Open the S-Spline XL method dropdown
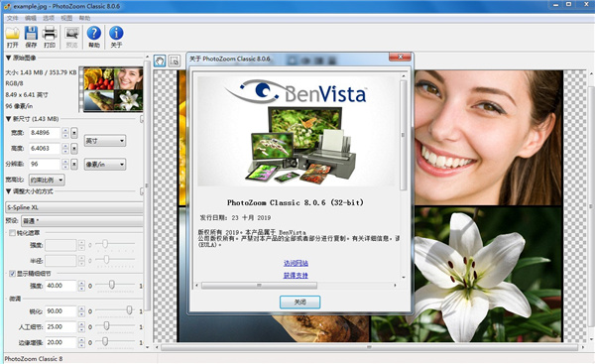The image size is (595, 364). (x=74, y=207)
